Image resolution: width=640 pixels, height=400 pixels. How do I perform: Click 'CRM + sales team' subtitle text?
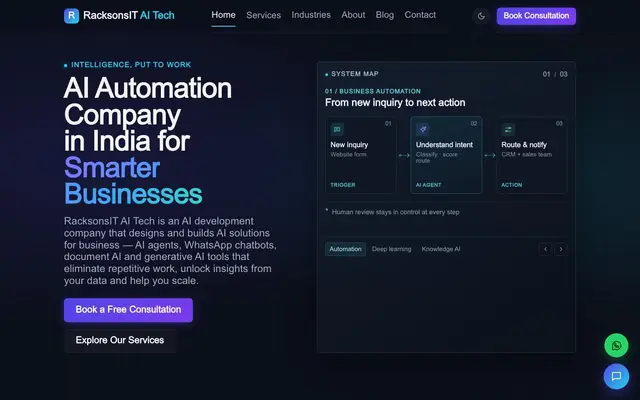coord(527,154)
